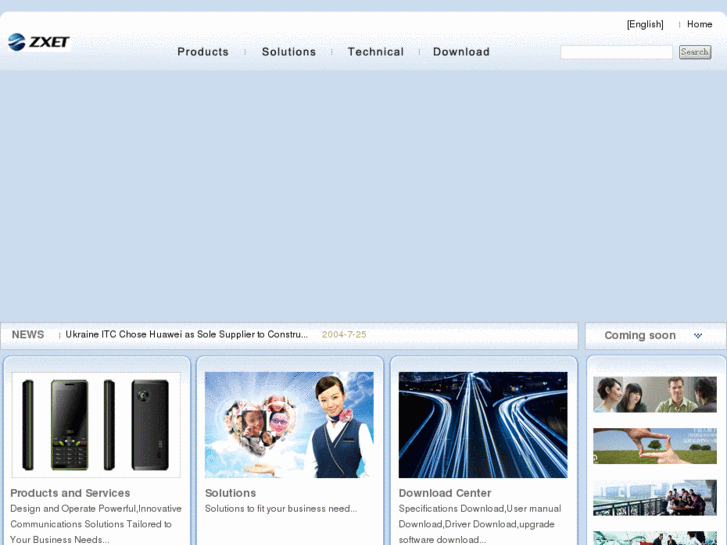Open the Solutions menu

[289, 52]
